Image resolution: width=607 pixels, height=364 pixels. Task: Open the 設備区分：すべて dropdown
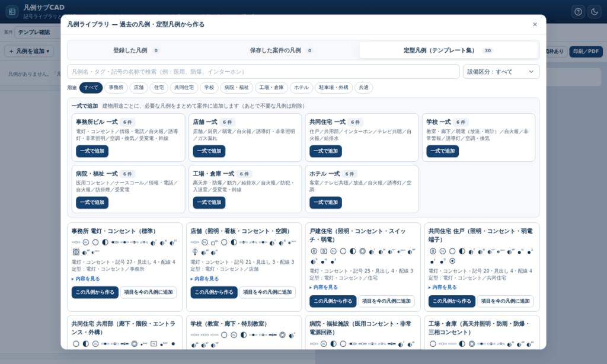501,72
